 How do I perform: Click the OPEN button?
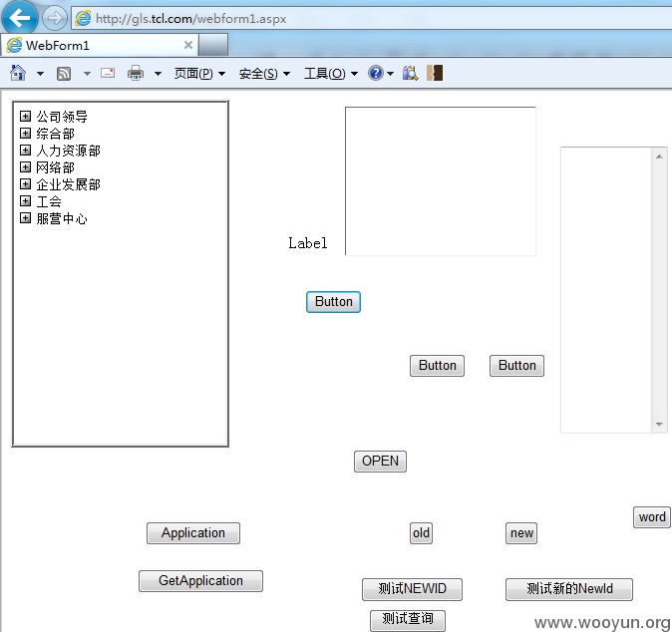pyautogui.click(x=380, y=461)
